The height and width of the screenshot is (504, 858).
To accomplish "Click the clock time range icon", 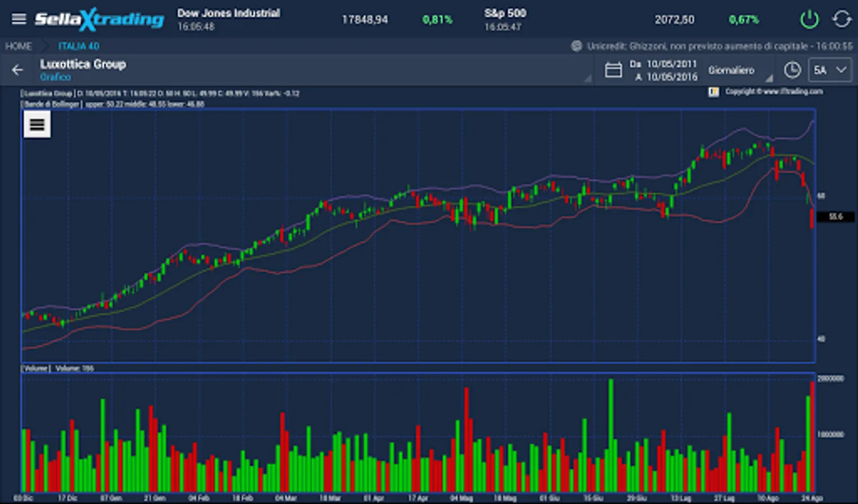I will pos(792,70).
